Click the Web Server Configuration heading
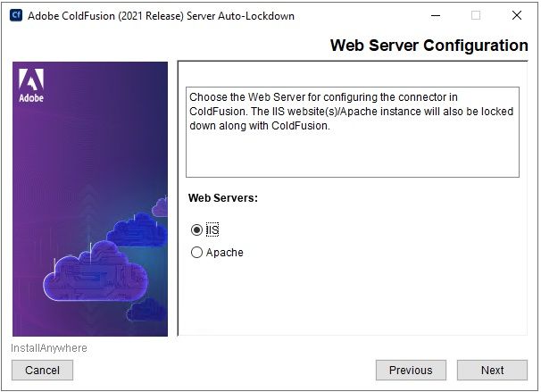Screen dimensions: 541x392 click(x=429, y=46)
